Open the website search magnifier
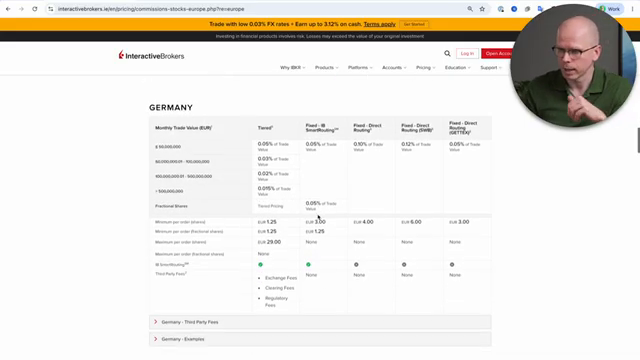640x360 pixels. (x=447, y=53)
